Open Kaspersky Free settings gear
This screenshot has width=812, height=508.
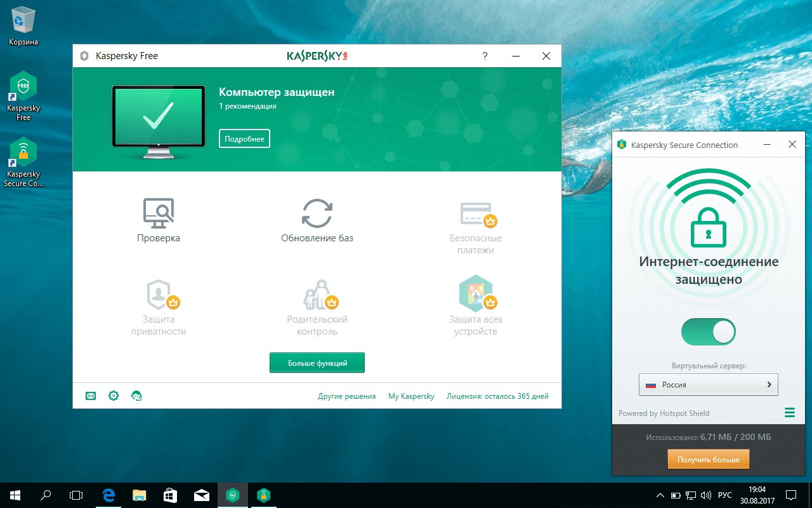point(114,396)
